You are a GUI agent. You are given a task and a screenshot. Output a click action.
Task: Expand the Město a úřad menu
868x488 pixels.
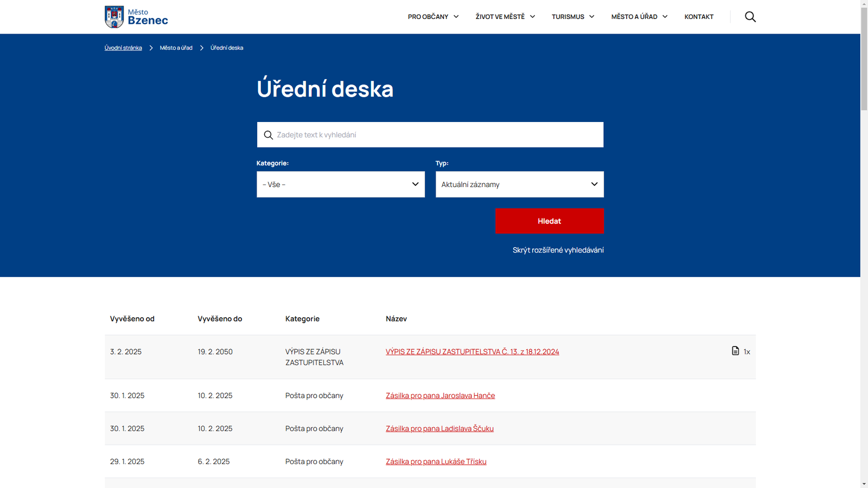coord(634,17)
